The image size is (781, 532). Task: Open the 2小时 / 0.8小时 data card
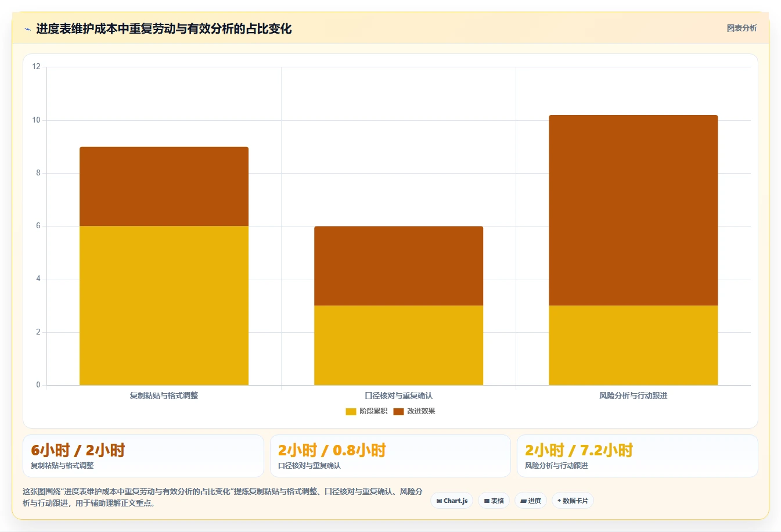(x=390, y=456)
